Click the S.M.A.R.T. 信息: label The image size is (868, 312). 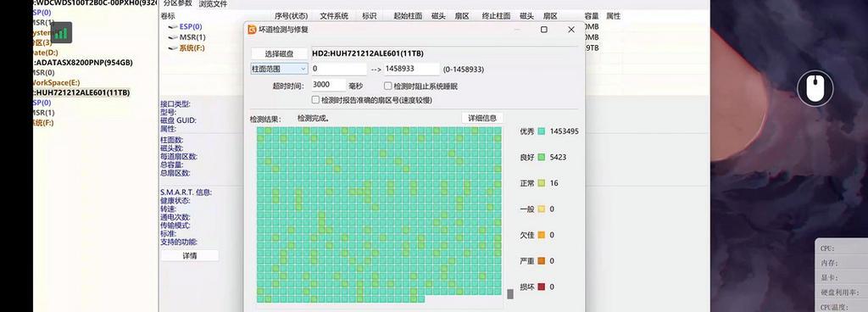coord(186,192)
